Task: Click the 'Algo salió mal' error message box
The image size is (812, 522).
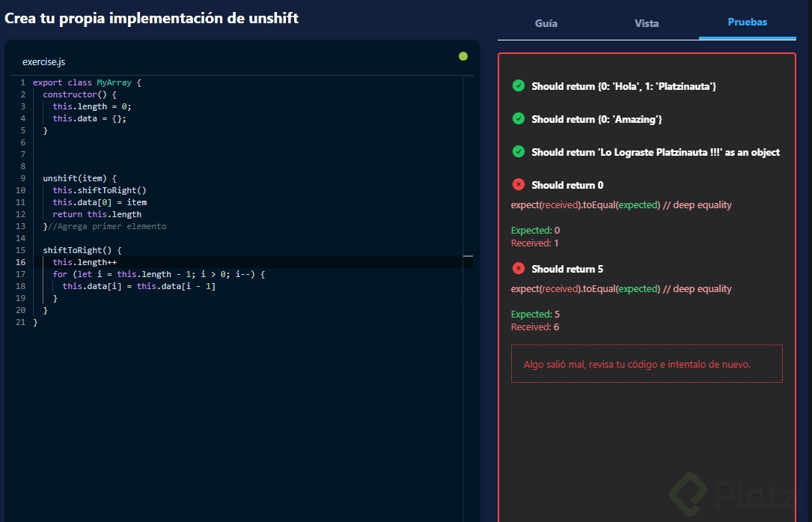Action: point(647,364)
